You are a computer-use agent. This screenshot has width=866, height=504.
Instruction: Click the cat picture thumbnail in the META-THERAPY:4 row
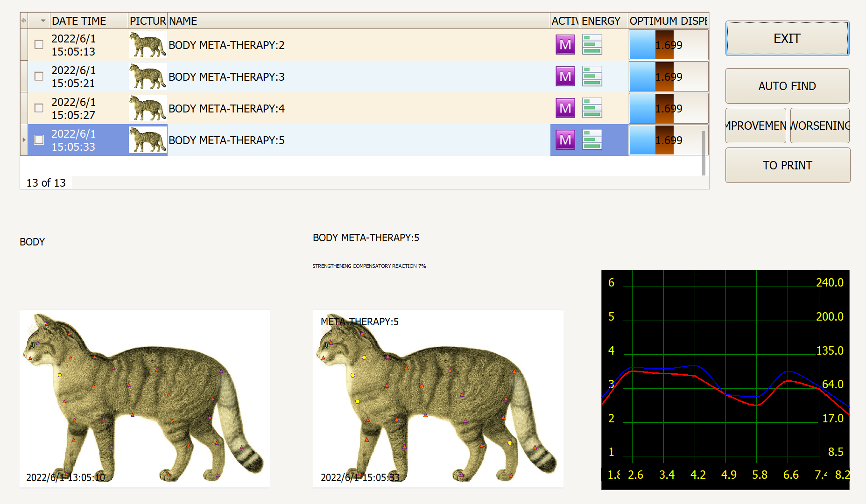147,108
